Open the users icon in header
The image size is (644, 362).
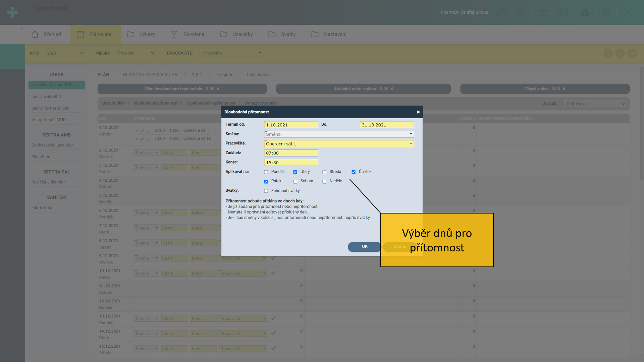(x=585, y=12)
